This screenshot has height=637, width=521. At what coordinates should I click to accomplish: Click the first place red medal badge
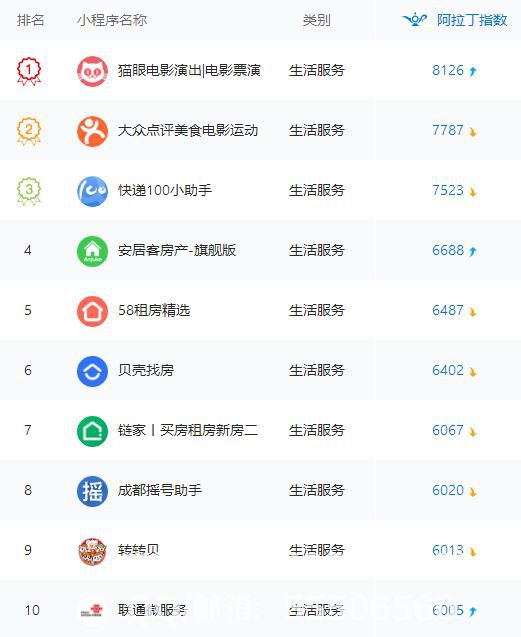coord(28,72)
